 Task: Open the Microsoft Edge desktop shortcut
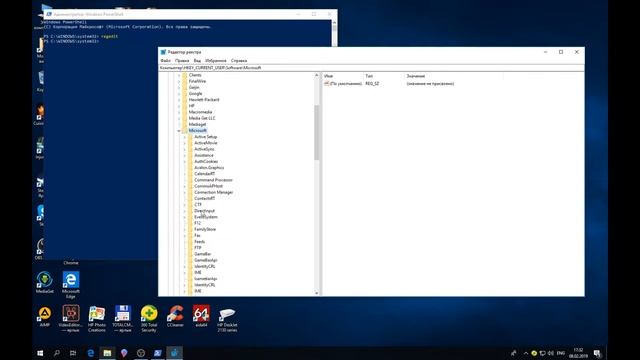pos(71,284)
